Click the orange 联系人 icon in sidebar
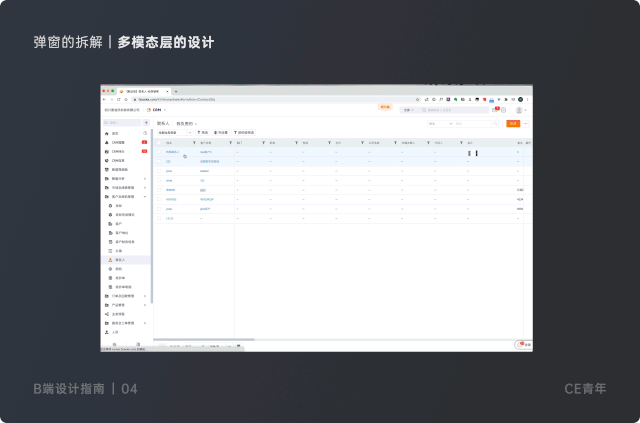 pyautogui.click(x=110, y=260)
